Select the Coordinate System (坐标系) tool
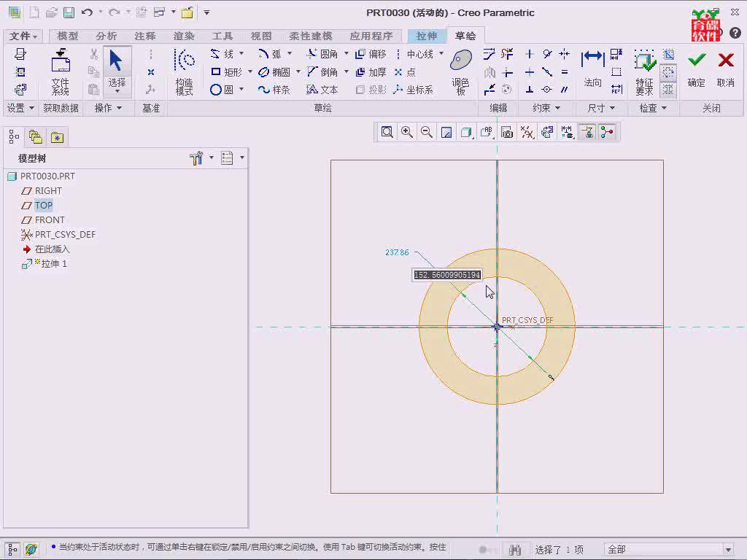The height and width of the screenshot is (560, 747). (x=414, y=90)
